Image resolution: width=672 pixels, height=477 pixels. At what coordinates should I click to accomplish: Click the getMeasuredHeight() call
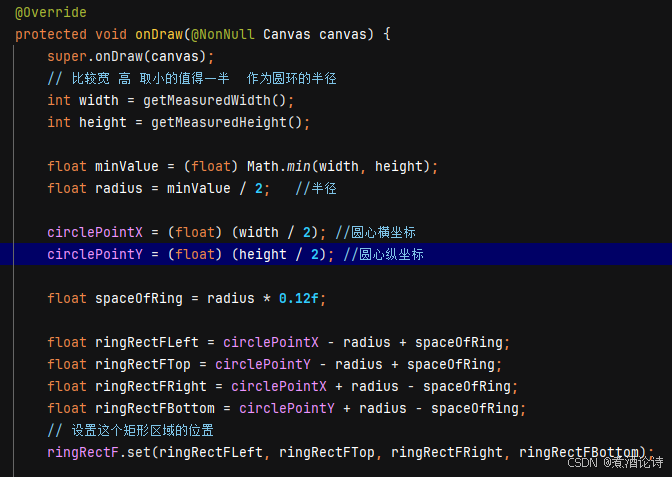[227, 123]
